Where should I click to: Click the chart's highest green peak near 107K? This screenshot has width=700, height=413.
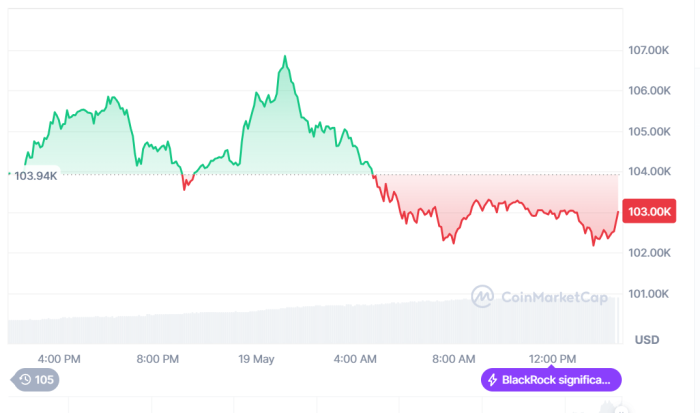coord(285,57)
